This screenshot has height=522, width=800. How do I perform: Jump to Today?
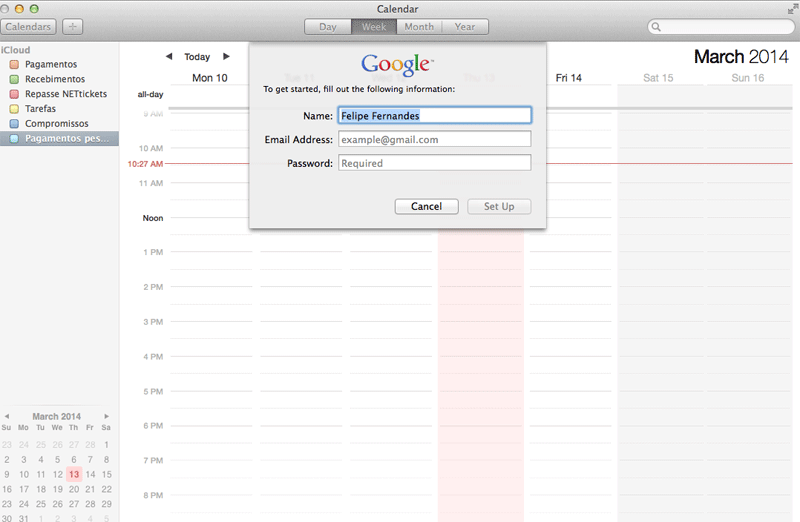197,57
